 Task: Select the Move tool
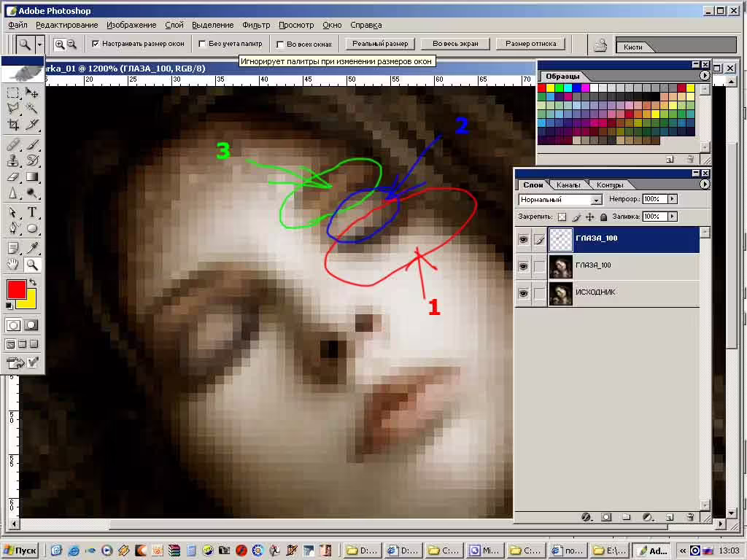pos(32,93)
